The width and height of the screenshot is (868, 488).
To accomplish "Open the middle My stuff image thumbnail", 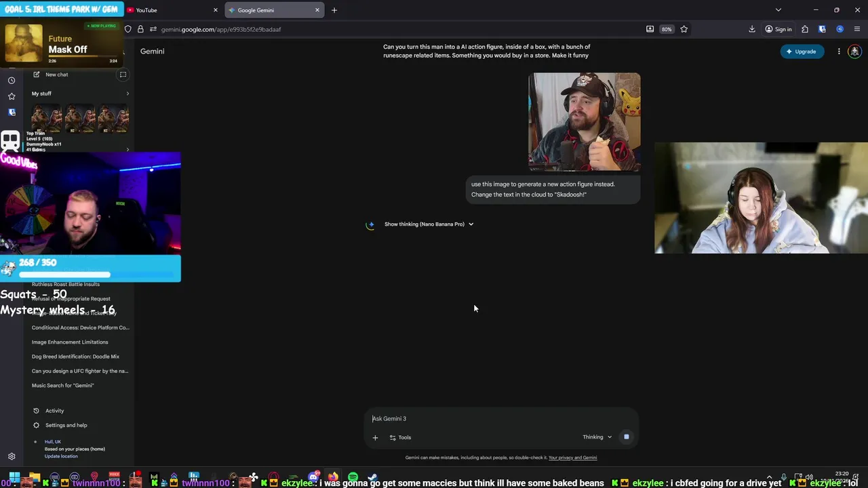I will (80, 118).
